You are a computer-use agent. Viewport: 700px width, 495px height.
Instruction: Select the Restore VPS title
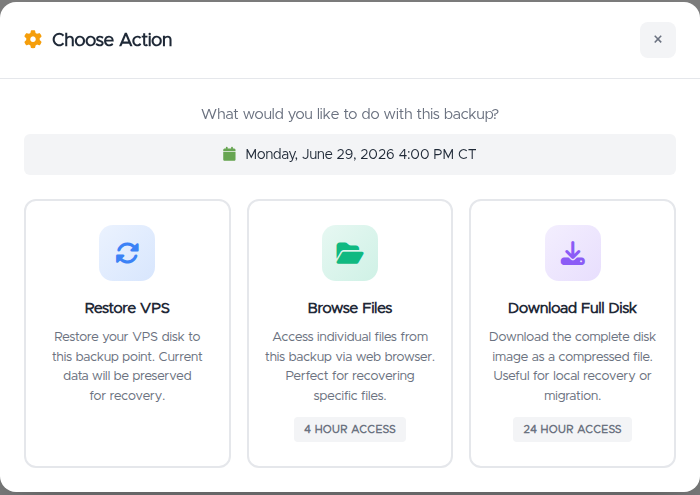coord(127,308)
